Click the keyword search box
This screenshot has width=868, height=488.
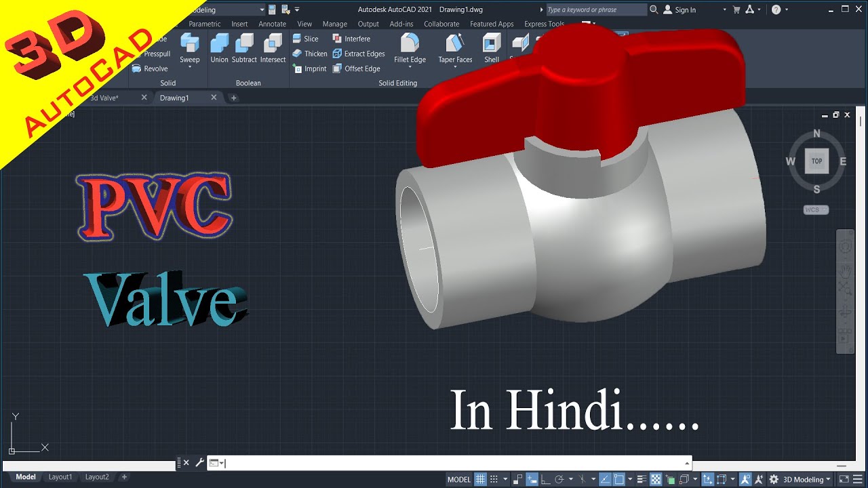596,9
